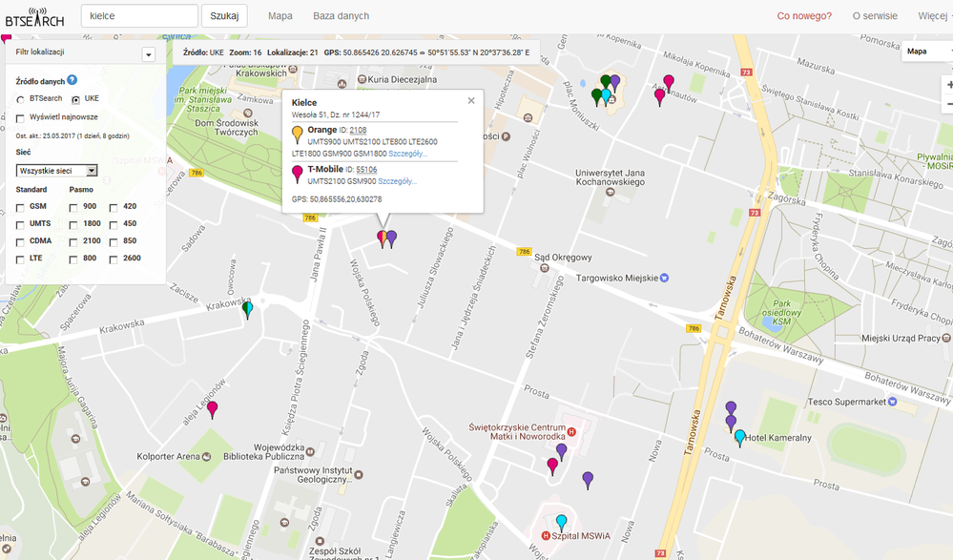The width and height of the screenshot is (953, 560).
Task: Open the Mapa map type dropdown
Action: click(925, 52)
